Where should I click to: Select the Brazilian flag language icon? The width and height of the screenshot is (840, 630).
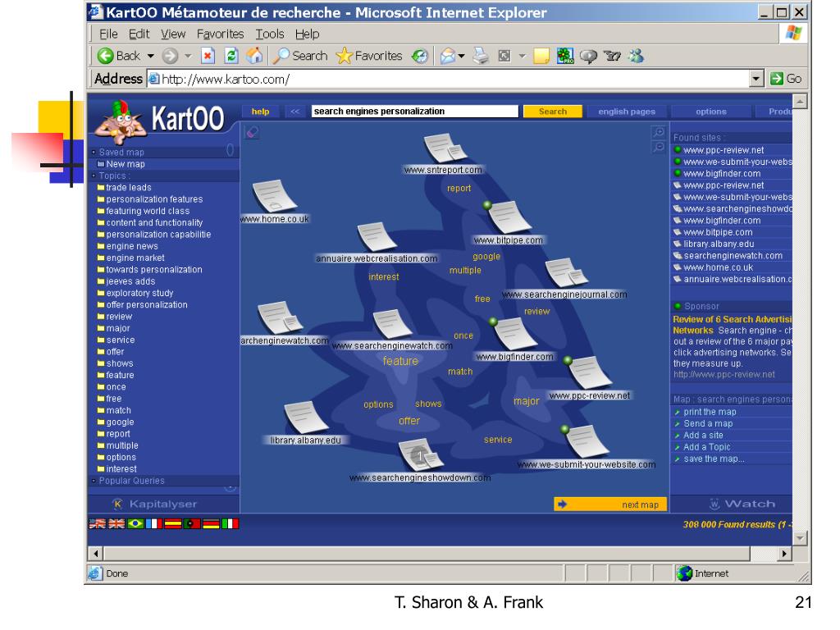135,524
